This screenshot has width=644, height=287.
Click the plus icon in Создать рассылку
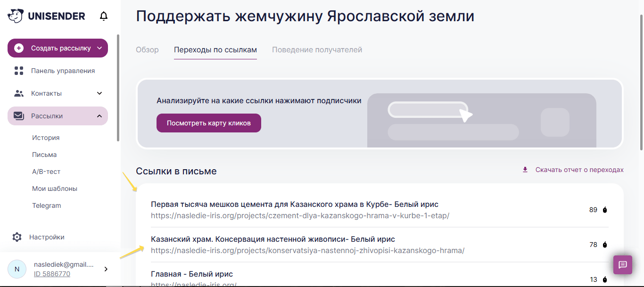19,48
